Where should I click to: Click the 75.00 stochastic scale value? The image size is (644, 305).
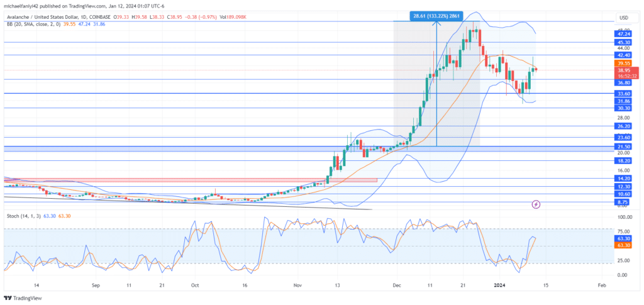624,231
